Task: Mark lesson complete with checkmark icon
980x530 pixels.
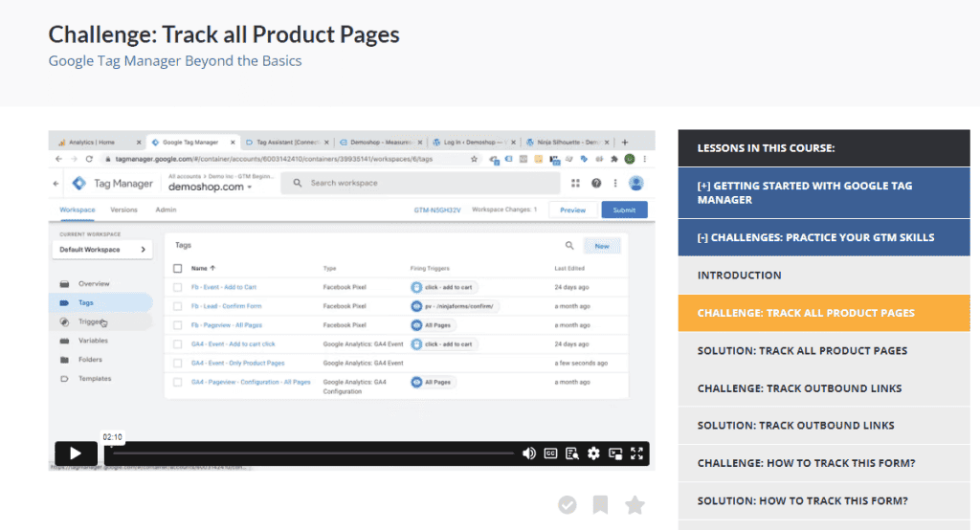Action: point(568,504)
